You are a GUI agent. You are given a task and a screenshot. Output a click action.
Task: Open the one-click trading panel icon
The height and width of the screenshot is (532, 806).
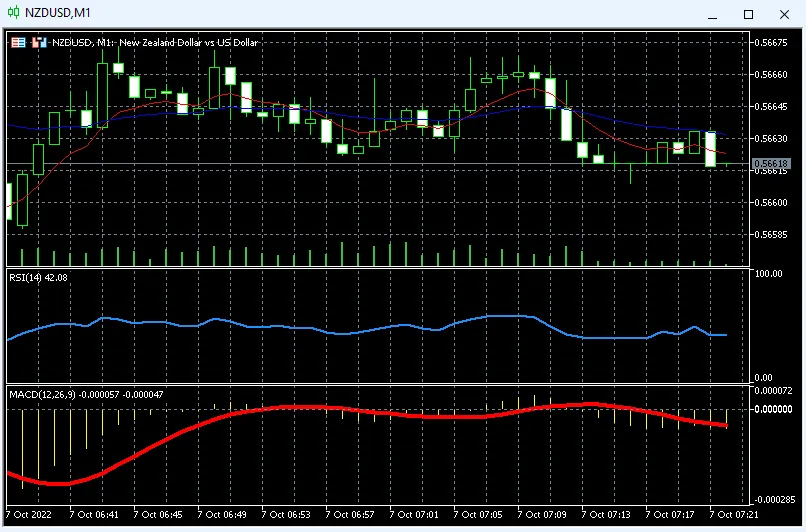point(19,42)
